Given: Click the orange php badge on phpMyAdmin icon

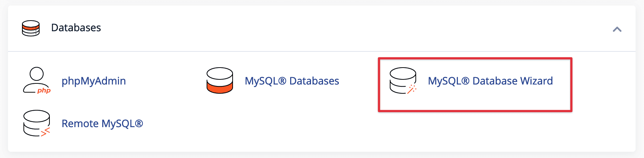Looking at the screenshot, I should pos(44,90).
